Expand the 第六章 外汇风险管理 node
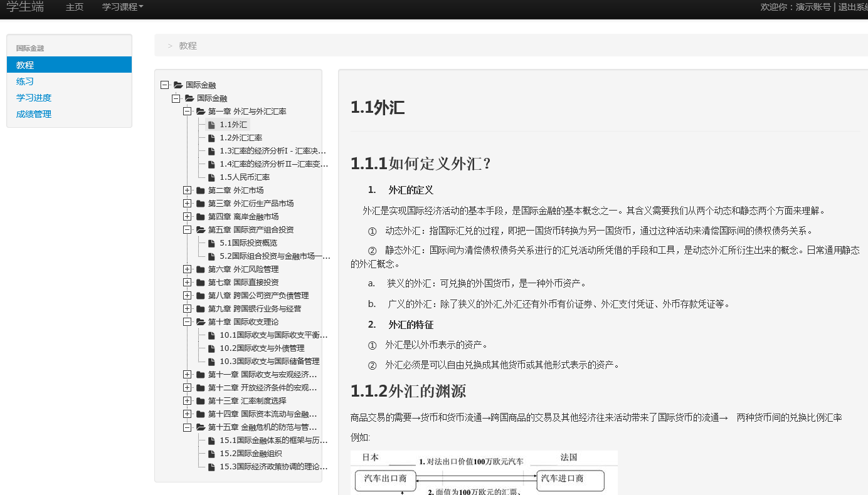Screen dimensions: 868x495 click(x=187, y=269)
